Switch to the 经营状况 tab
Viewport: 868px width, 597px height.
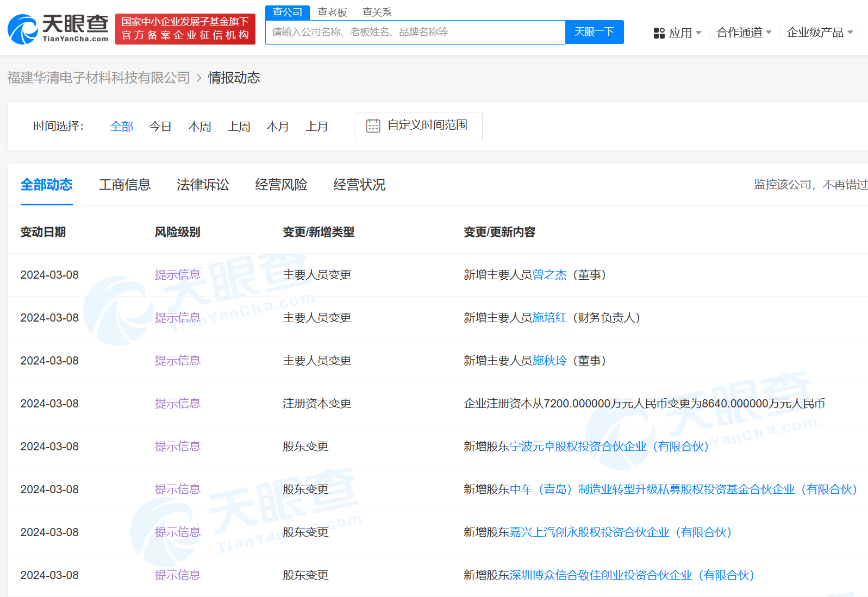(x=359, y=185)
